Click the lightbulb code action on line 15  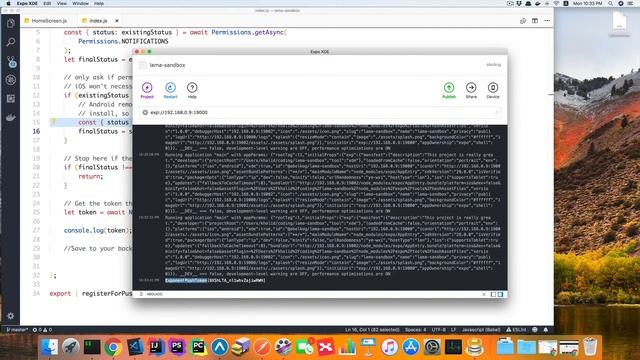point(53,122)
